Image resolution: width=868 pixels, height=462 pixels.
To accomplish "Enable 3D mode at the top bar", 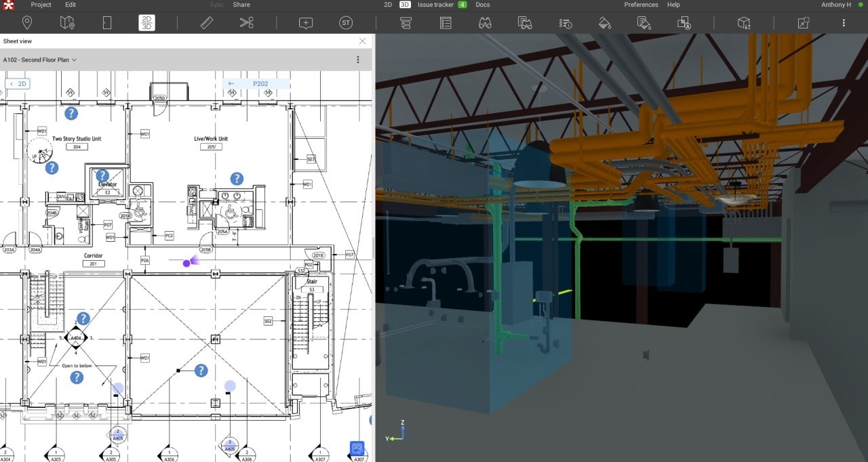I will (403, 5).
